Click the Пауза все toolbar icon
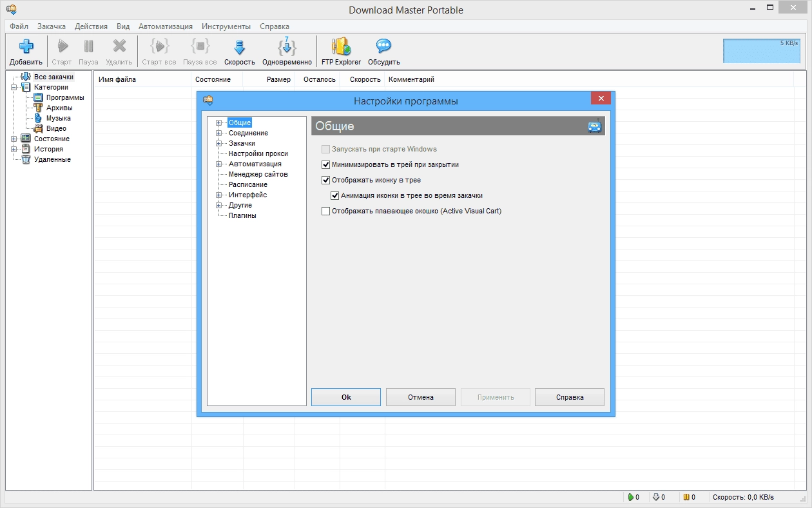The width and height of the screenshot is (812, 508). 200,46
